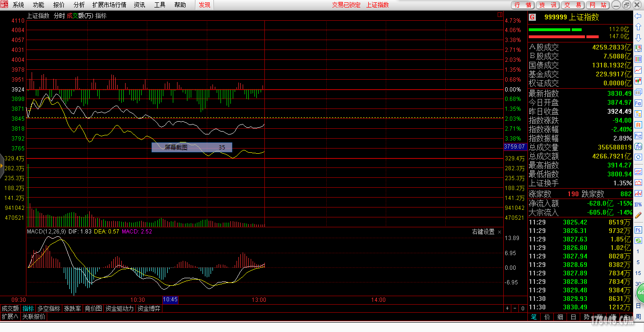Click the 发现 button in menu bar
This screenshot has height=332, width=644.
click(x=204, y=5)
